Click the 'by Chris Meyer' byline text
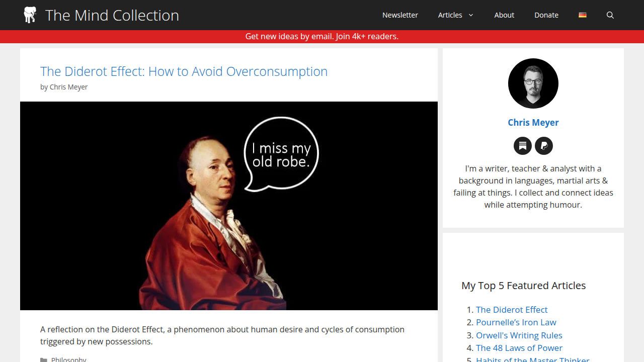 [64, 87]
